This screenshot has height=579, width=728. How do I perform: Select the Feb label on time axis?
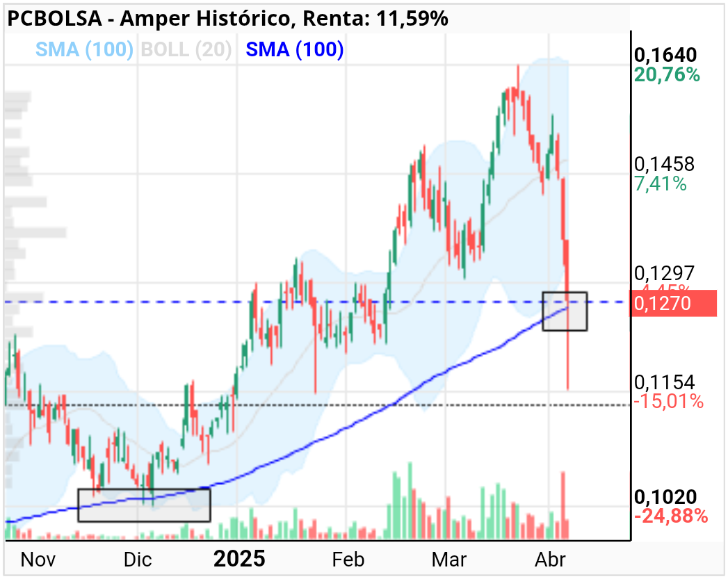[x=348, y=560]
